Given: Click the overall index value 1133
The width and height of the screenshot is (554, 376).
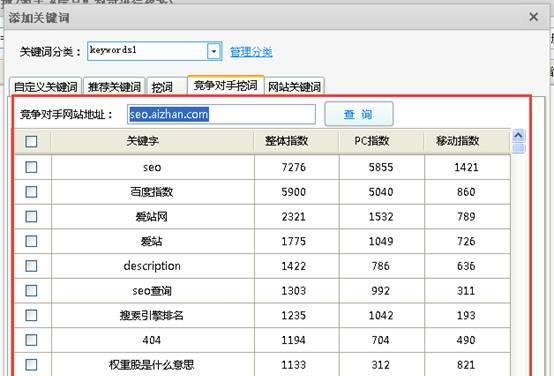Looking at the screenshot, I should [293, 365].
